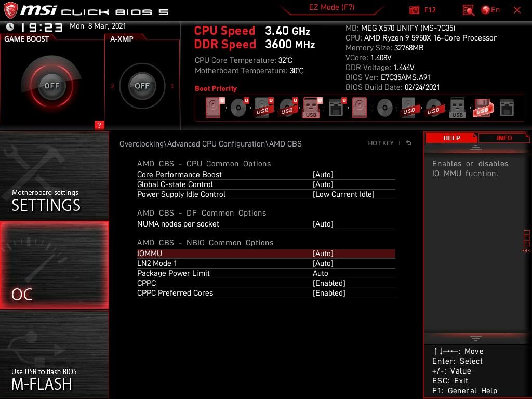532x399 pixels.
Task: Open the IOMMU [Auto] value selector
Action: [x=323, y=254]
